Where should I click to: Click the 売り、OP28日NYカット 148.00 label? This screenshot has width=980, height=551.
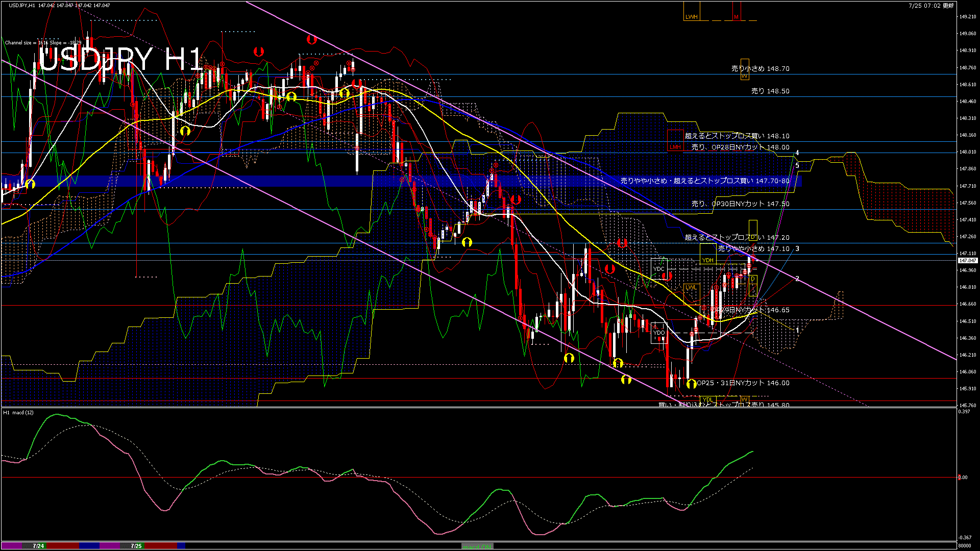(x=740, y=147)
